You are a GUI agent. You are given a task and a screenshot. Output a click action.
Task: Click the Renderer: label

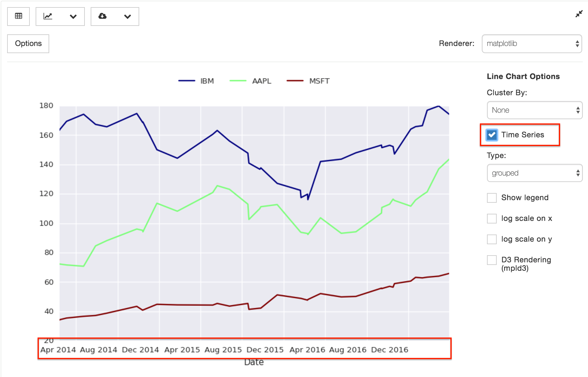tap(457, 43)
